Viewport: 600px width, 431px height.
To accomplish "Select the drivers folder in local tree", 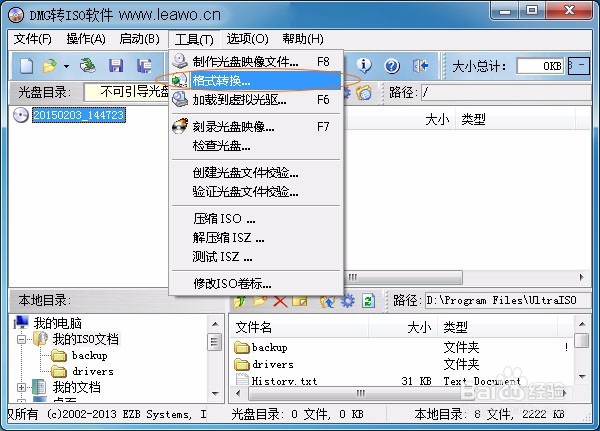I will point(93,371).
